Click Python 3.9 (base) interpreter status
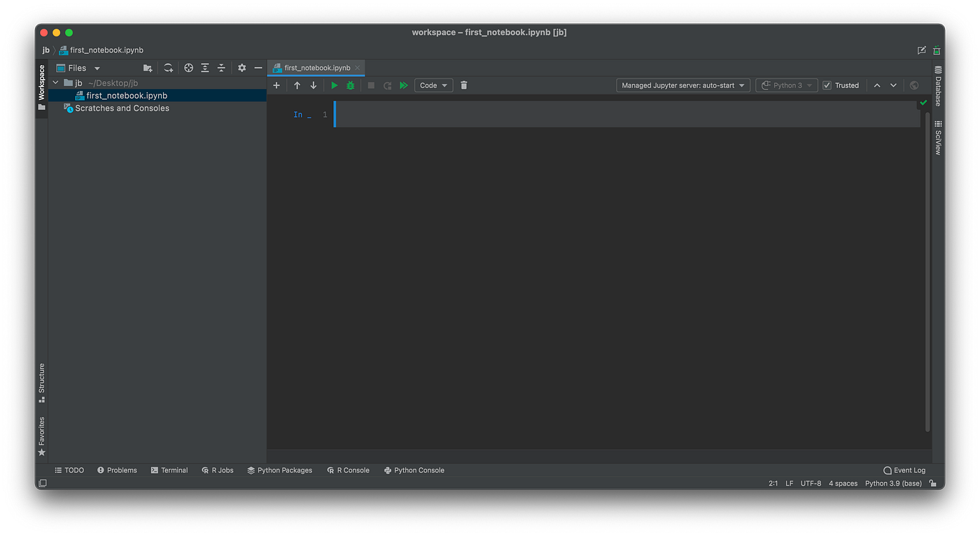 [893, 484]
